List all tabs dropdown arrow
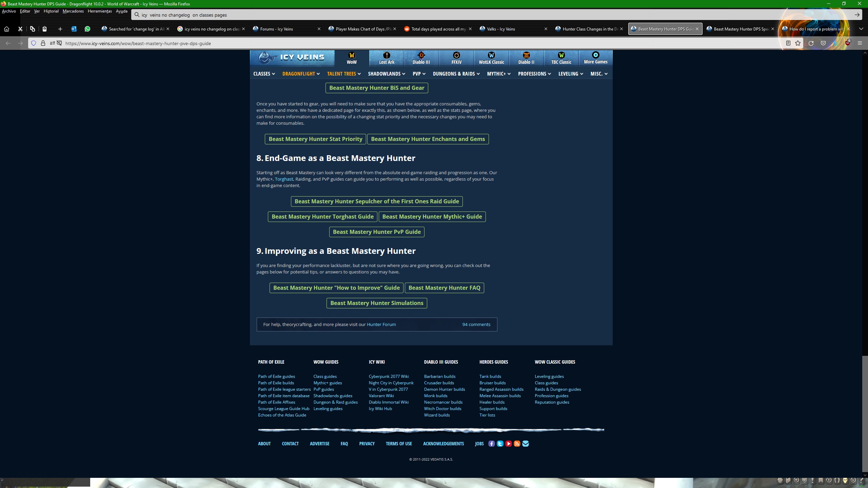This screenshot has width=868, height=488. pos(861,29)
